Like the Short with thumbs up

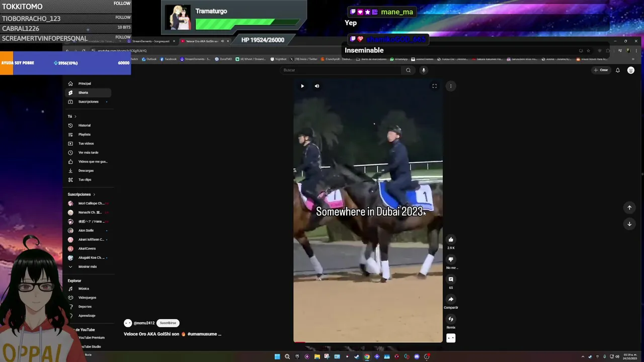[x=451, y=240]
